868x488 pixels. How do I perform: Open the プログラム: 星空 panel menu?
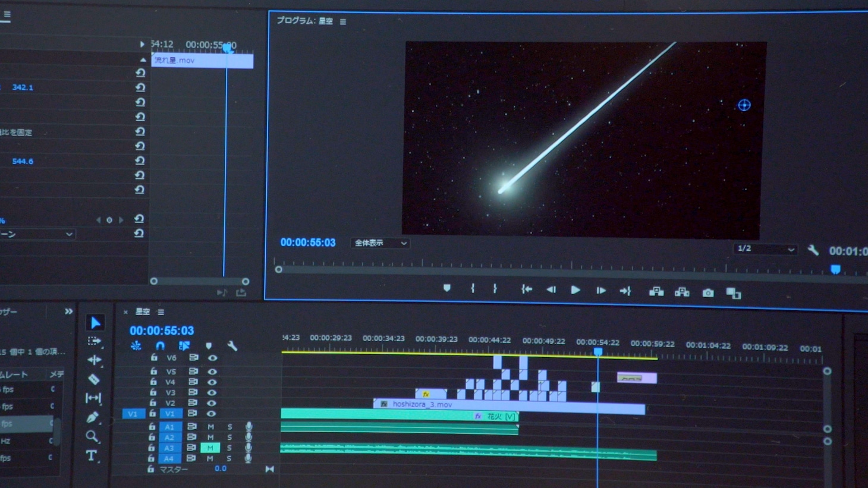coord(343,21)
